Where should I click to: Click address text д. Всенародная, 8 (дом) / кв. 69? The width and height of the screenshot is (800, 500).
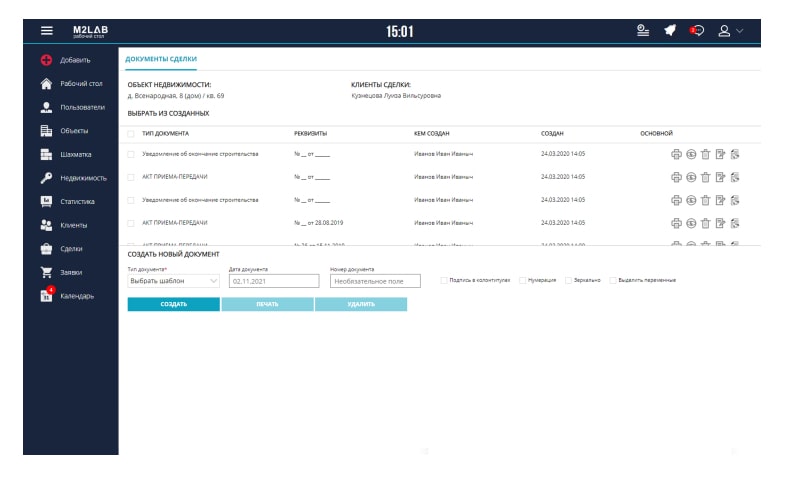176,96
